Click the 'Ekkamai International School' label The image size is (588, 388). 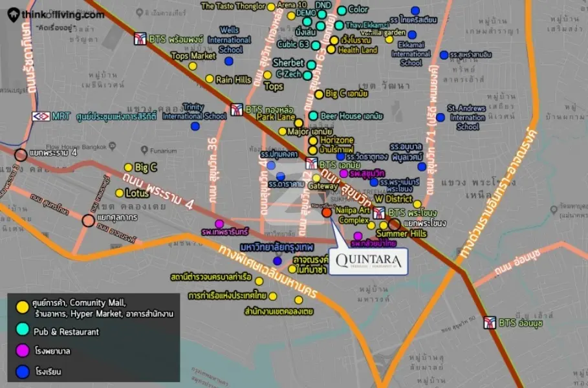pyautogui.click(x=411, y=54)
